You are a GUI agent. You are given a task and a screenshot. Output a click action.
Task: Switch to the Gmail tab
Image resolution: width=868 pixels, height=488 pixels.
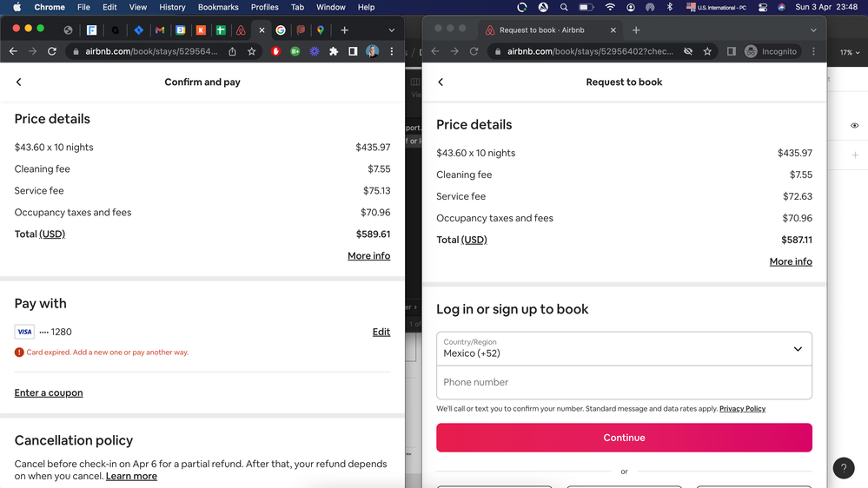click(x=159, y=30)
